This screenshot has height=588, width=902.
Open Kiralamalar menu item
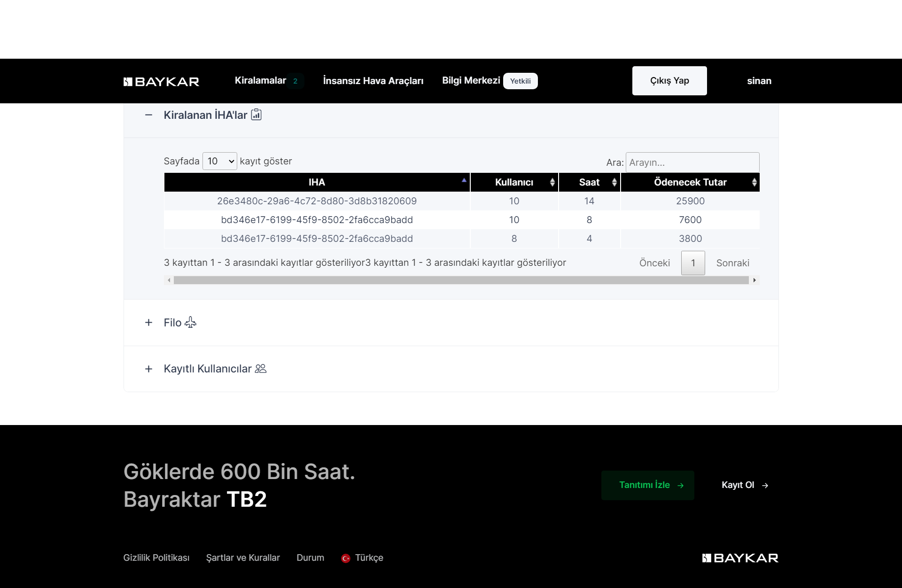(x=260, y=81)
